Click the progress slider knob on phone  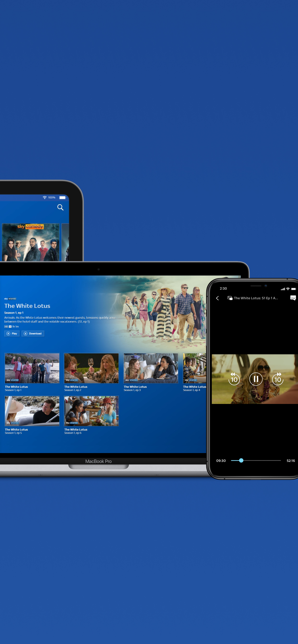tap(241, 460)
